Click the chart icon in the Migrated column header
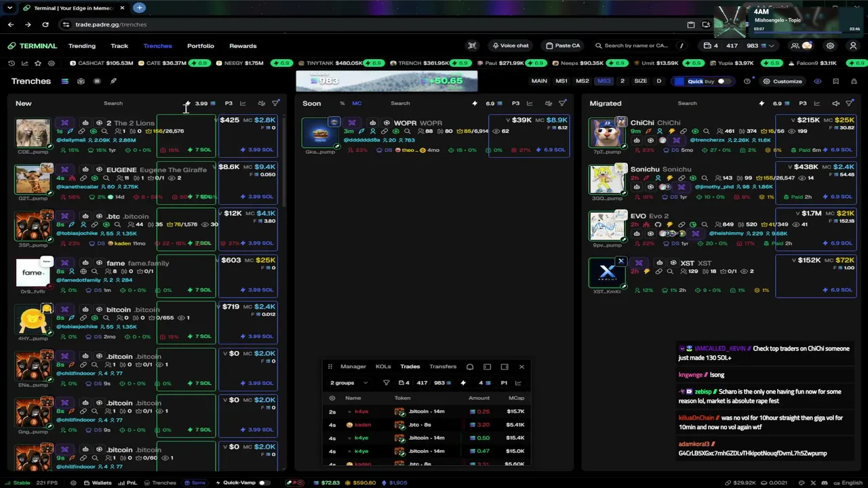This screenshot has width=868, height=488. [x=817, y=103]
